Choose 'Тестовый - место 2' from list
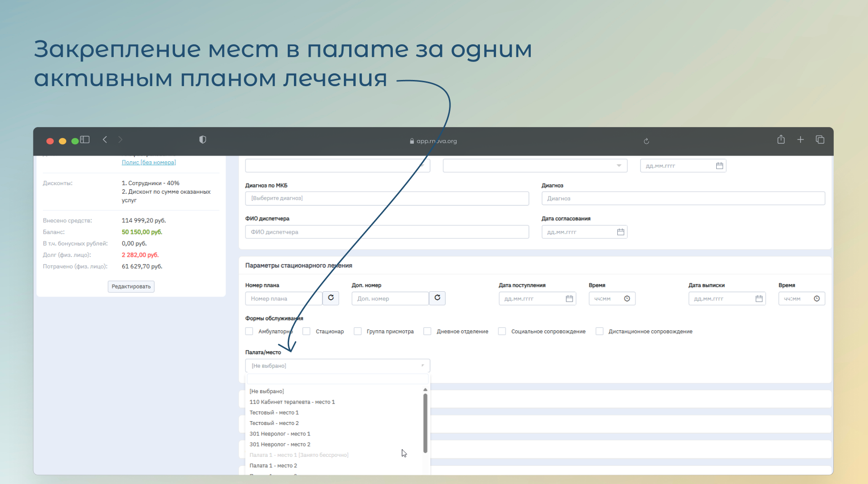868x484 pixels. tap(274, 423)
